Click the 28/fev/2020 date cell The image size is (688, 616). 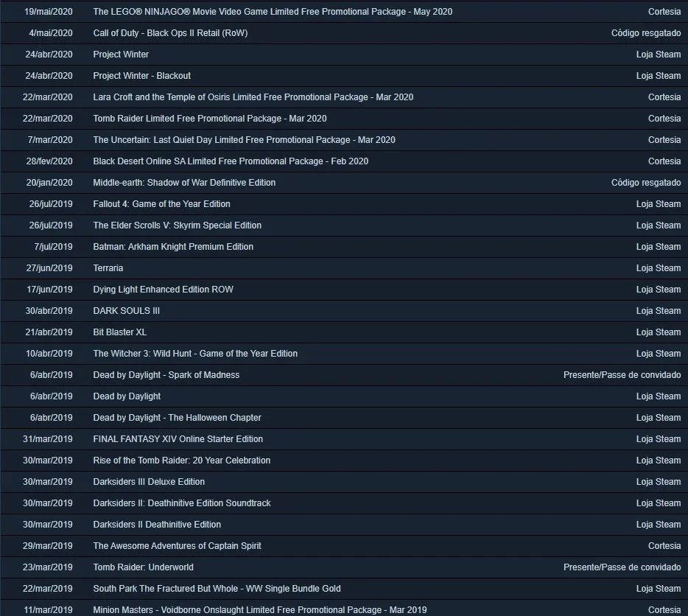(49, 161)
